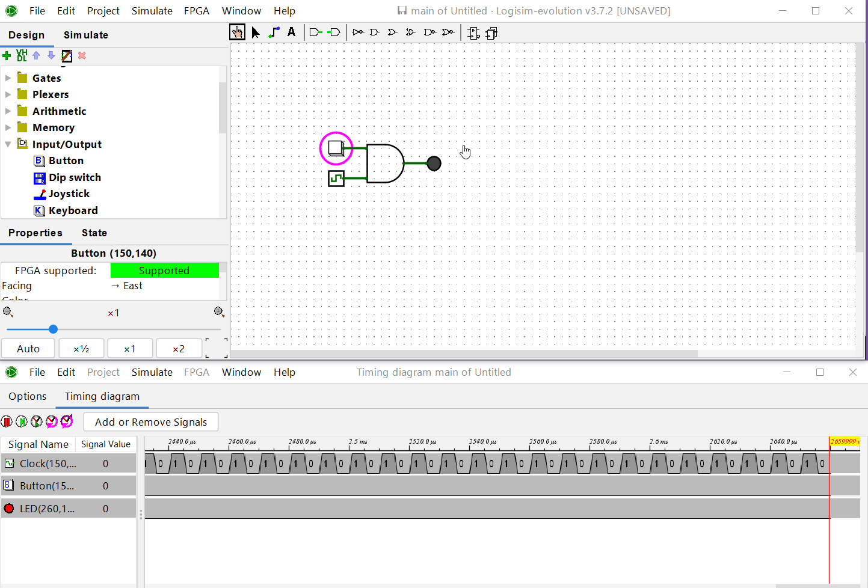Select the arrow Edit tool
Image resolution: width=868 pixels, height=588 pixels.
(x=256, y=32)
